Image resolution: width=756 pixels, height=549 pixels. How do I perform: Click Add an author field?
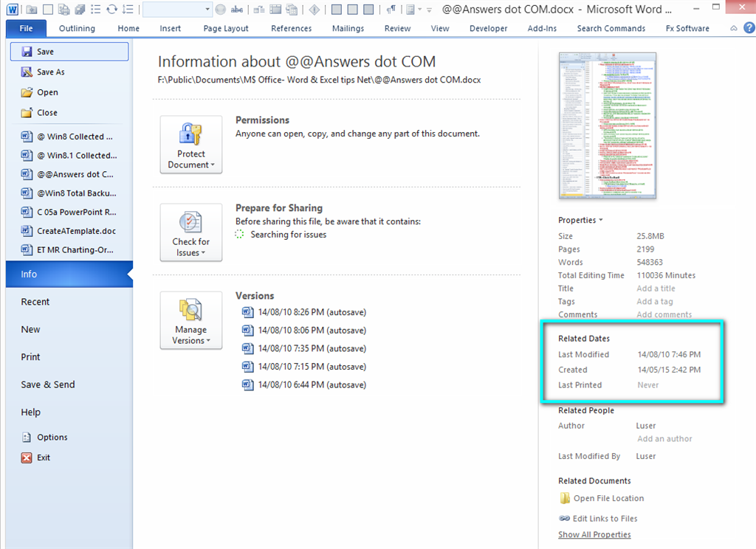[664, 438]
